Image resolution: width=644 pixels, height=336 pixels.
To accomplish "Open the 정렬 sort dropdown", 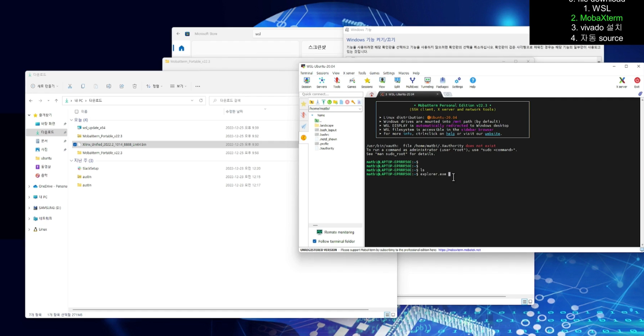I will point(154,86).
